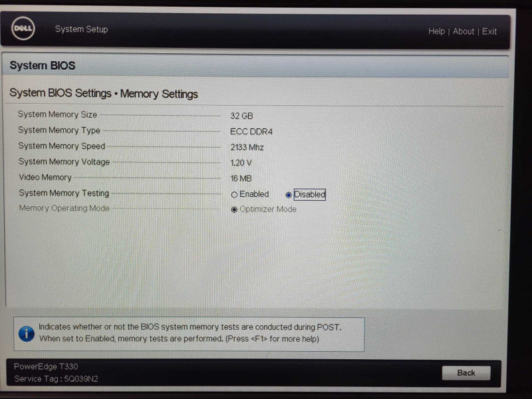Click the ECC DDR4 value
Screen dimensions: 532x399
coord(251,132)
